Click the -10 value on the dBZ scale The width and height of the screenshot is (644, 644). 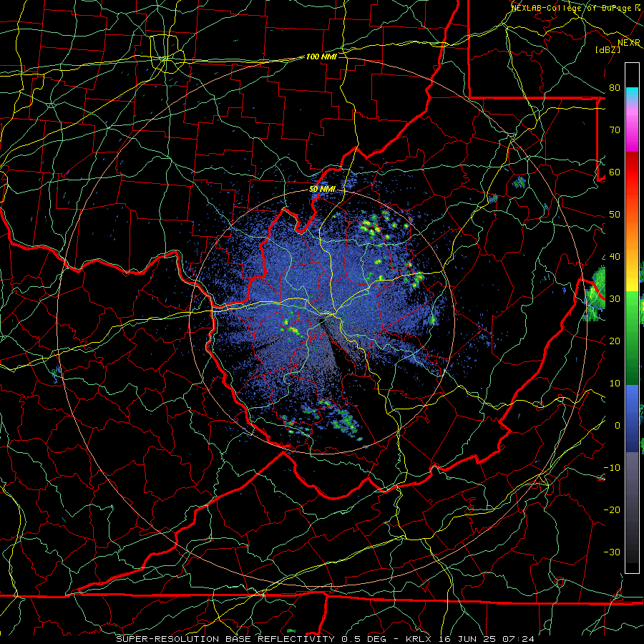pyautogui.click(x=612, y=468)
